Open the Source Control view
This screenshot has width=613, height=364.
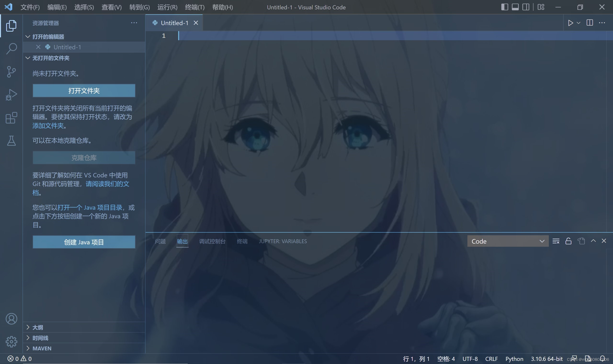coord(11,72)
